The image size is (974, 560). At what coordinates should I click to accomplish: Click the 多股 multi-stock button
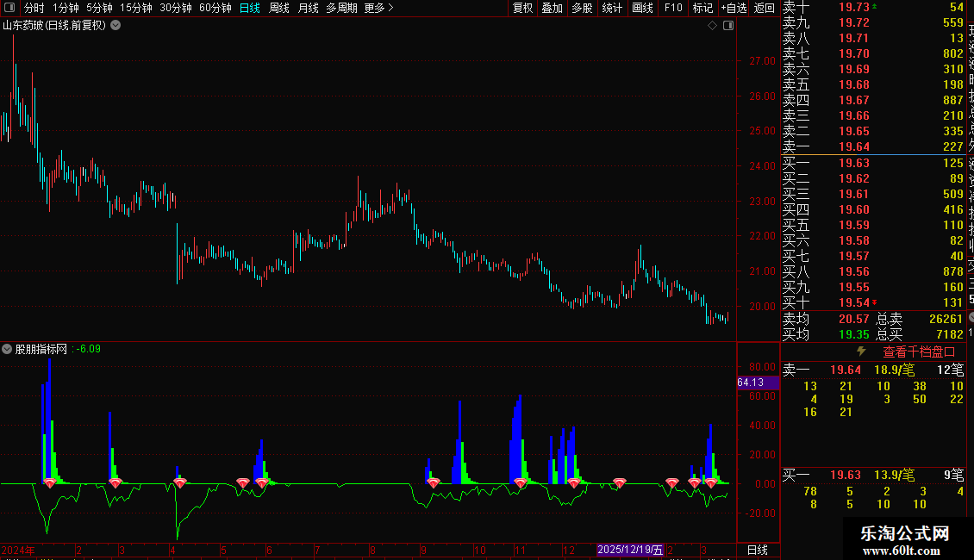[x=582, y=8]
